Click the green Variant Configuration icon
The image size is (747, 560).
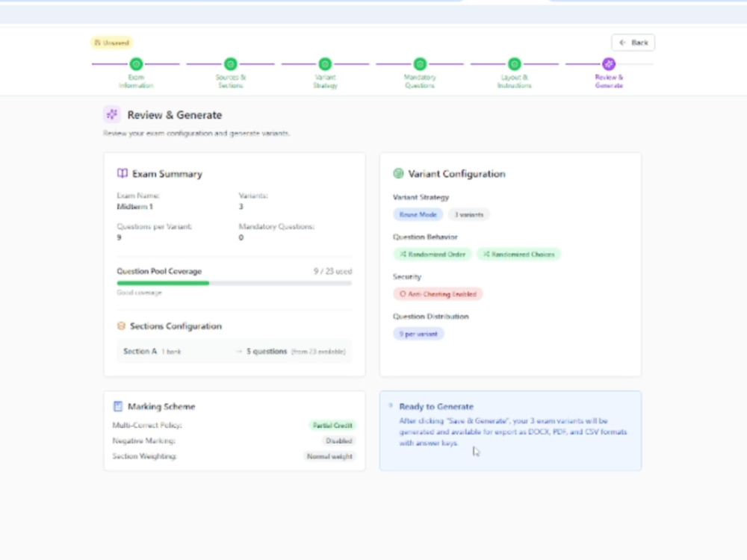coord(398,173)
